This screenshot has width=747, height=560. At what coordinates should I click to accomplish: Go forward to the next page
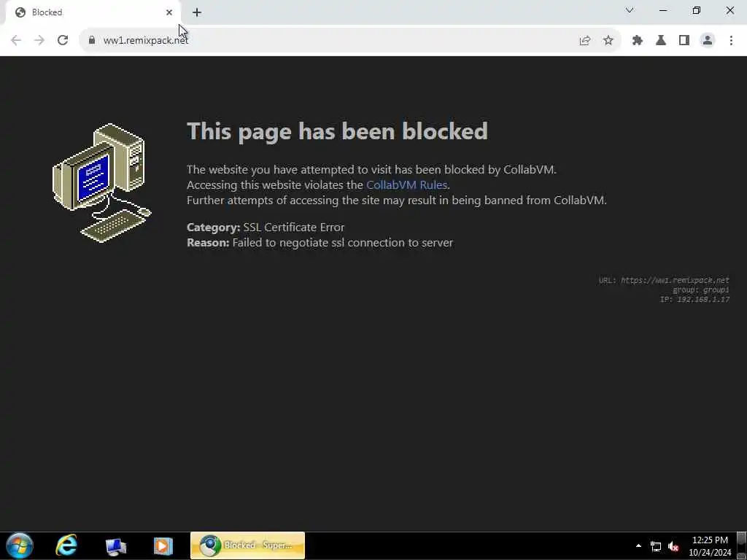pyautogui.click(x=39, y=41)
